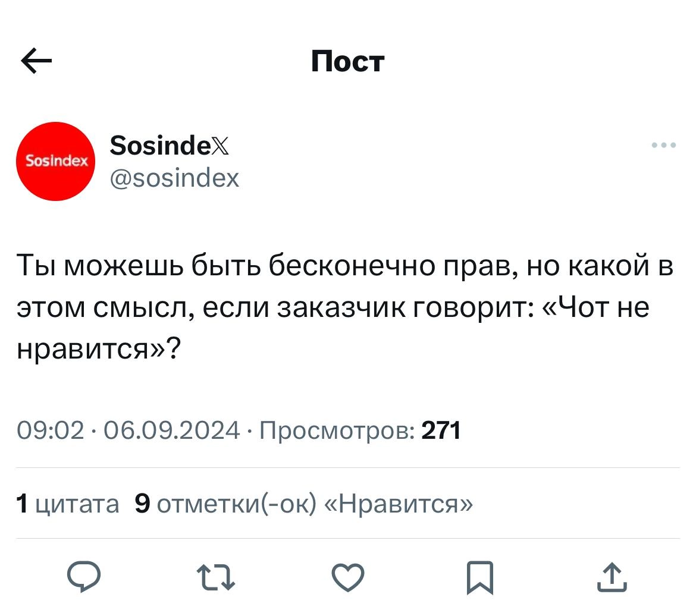Viewport: 696px width, 616px height.
Task: Tap the repost arrows icon
Action: [216, 577]
